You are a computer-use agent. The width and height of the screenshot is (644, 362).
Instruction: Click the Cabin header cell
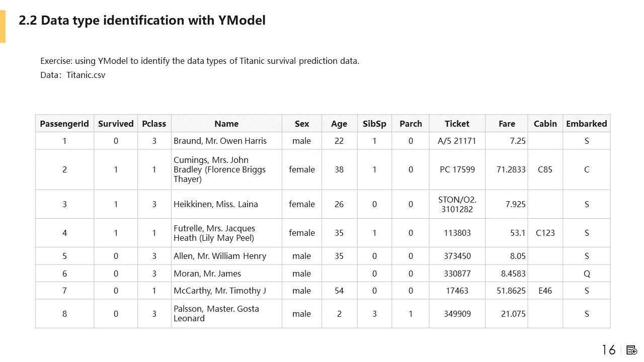coord(545,124)
